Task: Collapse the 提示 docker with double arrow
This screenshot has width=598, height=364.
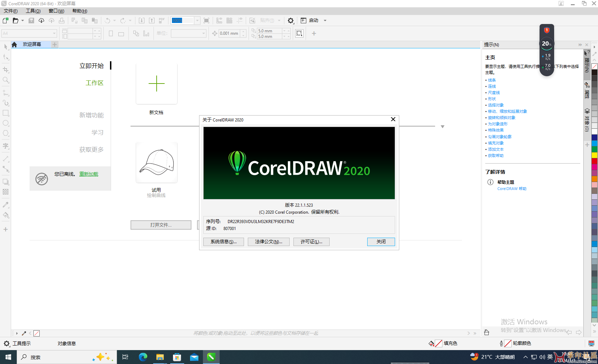Action: pos(580,45)
